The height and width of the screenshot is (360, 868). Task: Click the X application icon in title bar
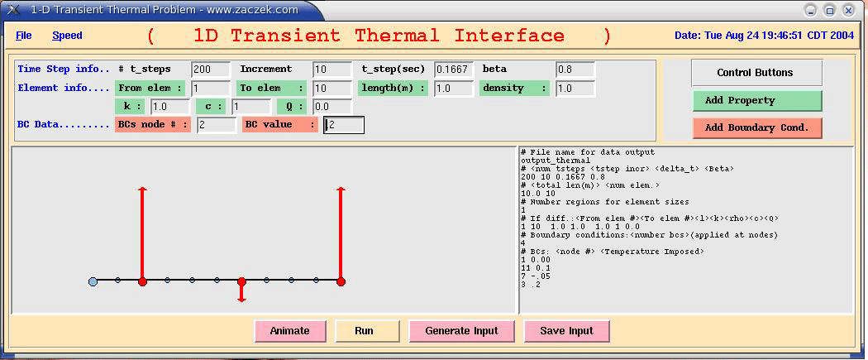coord(12,10)
